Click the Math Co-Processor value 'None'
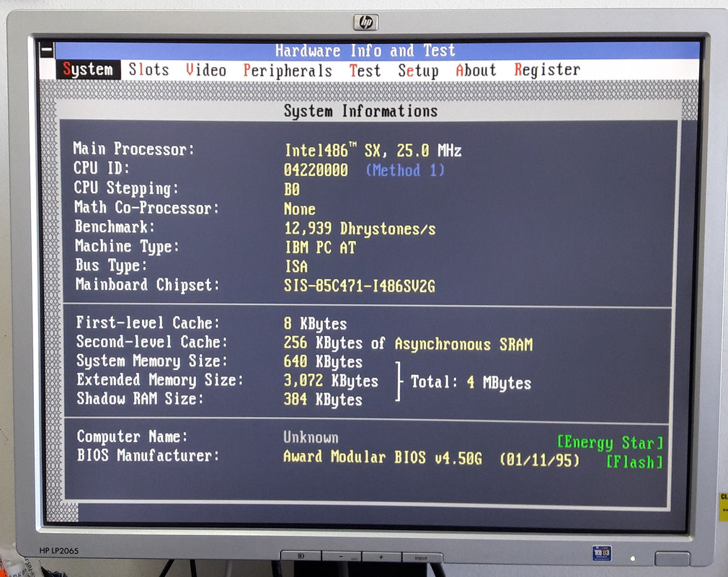 pyautogui.click(x=299, y=209)
